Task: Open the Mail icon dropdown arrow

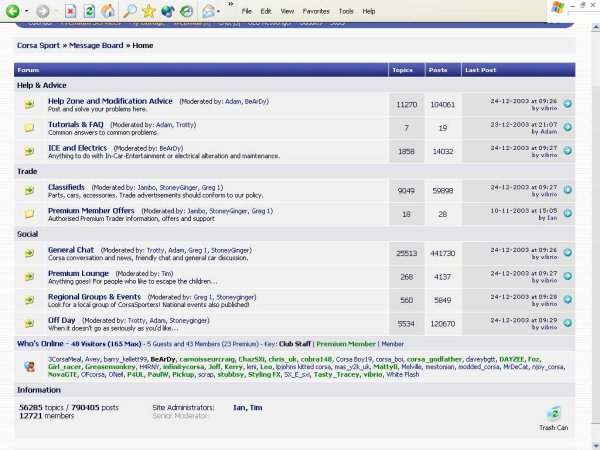Action: 218,11
